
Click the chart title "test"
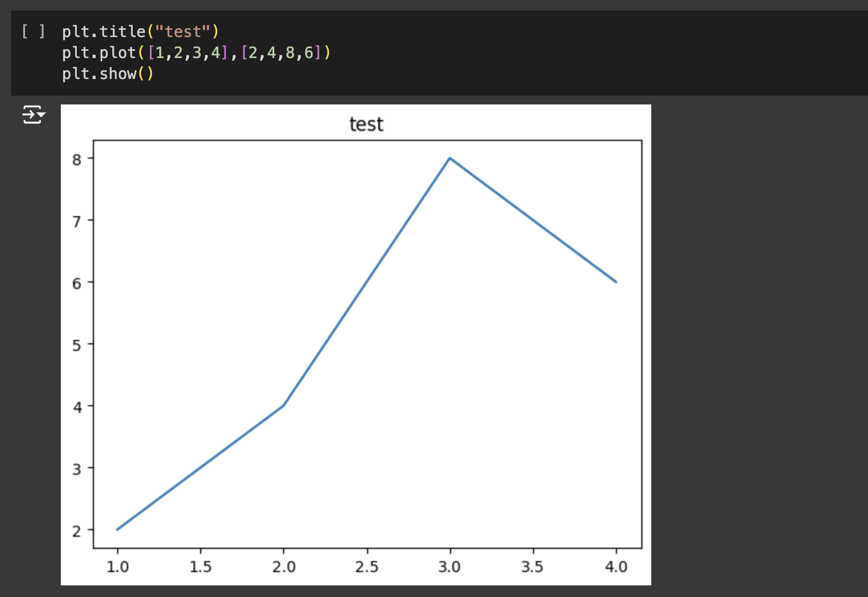pos(366,124)
